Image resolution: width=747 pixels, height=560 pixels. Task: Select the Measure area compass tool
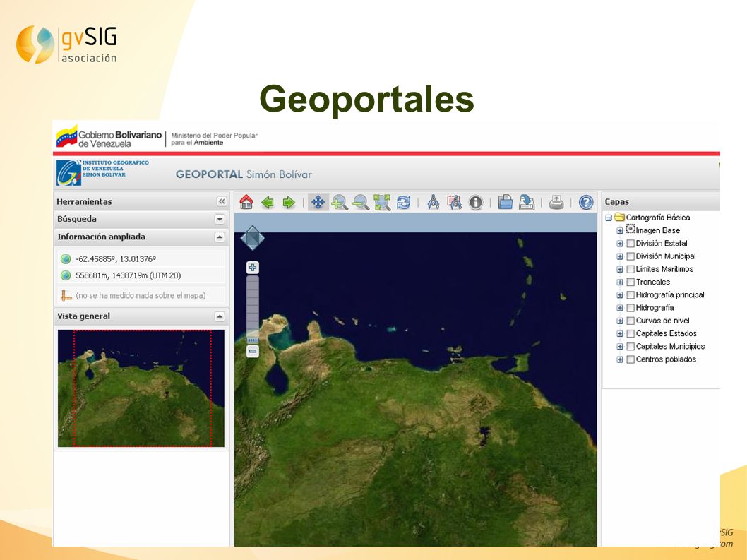(454, 203)
